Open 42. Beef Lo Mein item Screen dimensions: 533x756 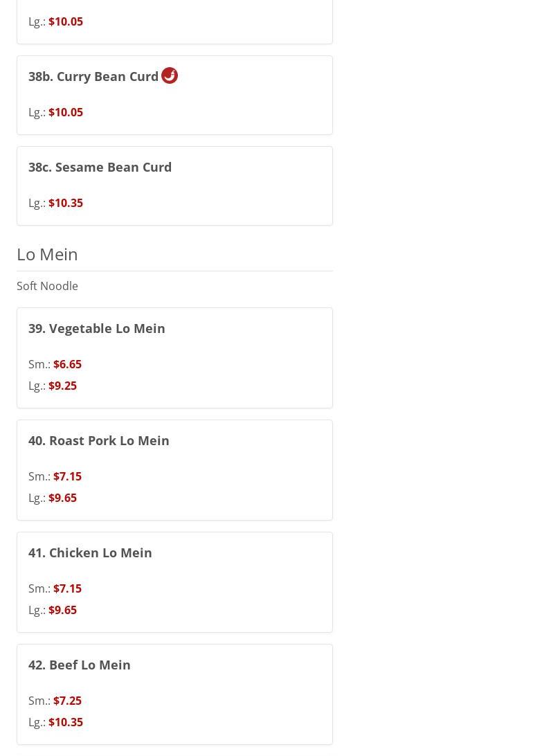point(79,665)
